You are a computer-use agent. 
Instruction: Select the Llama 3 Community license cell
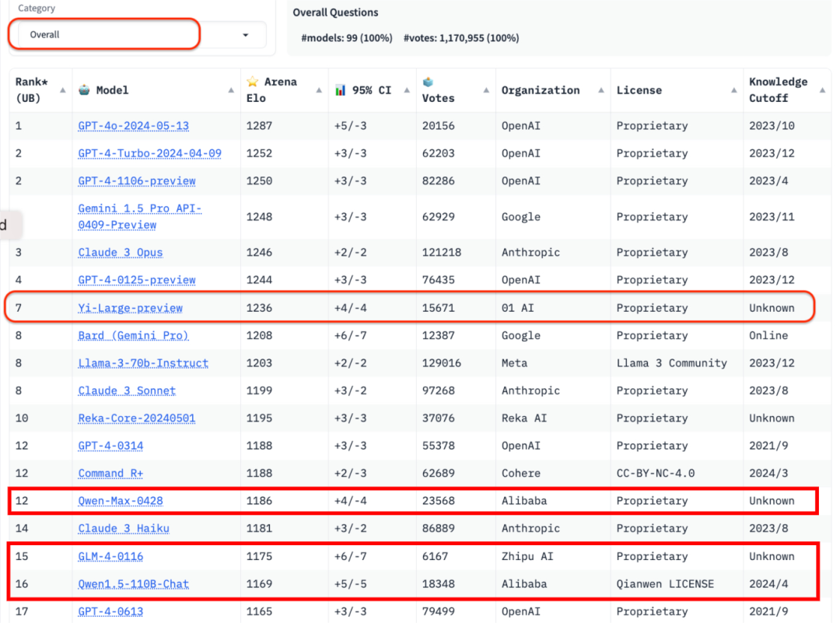[x=672, y=363]
